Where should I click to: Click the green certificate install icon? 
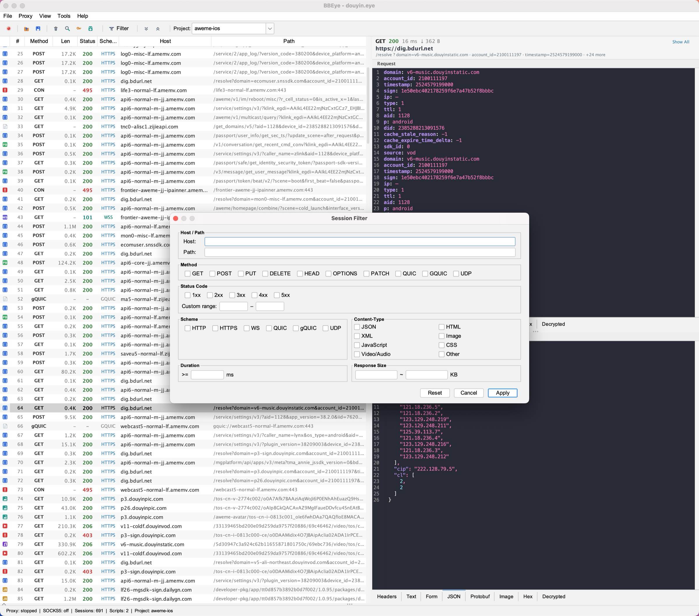coord(90,28)
